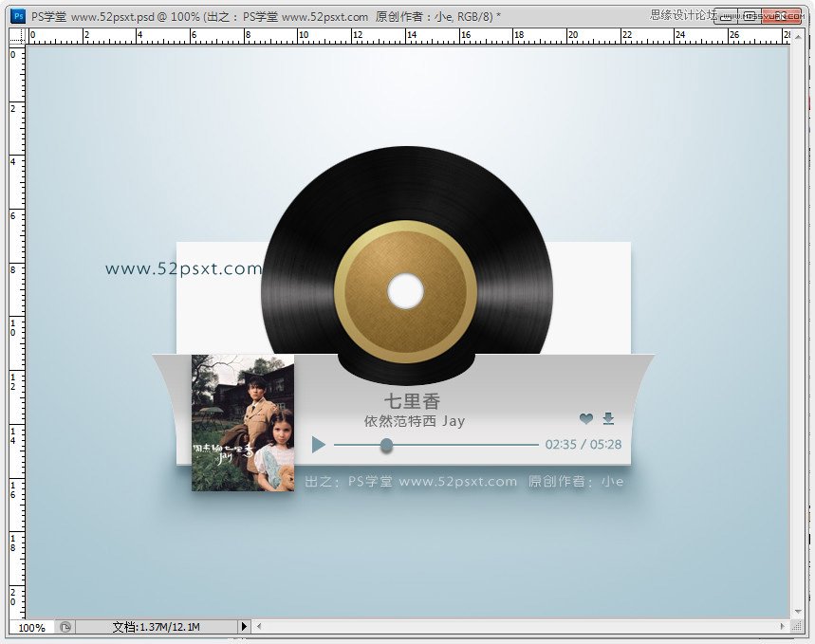815x644 pixels.
Task: Click the Photoshop PS icon in the title bar
Action: 18,16
